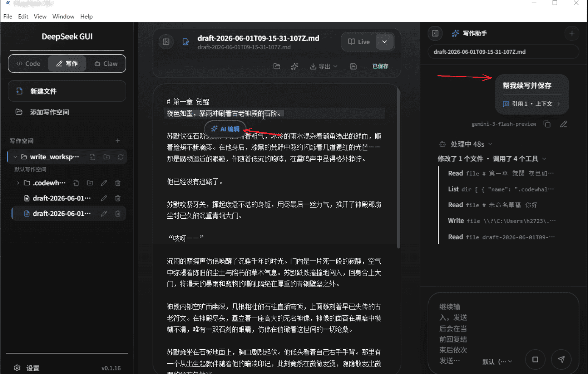
Task: Click the List dir tool entry
Action: pyautogui.click(x=501, y=189)
